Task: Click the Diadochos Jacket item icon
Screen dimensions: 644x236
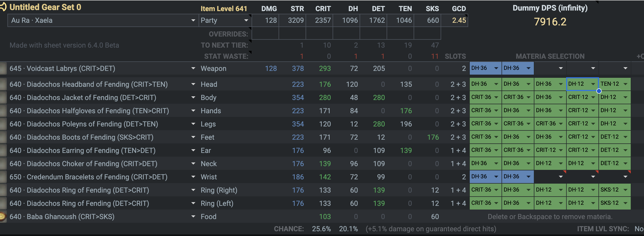Action: click(3, 97)
